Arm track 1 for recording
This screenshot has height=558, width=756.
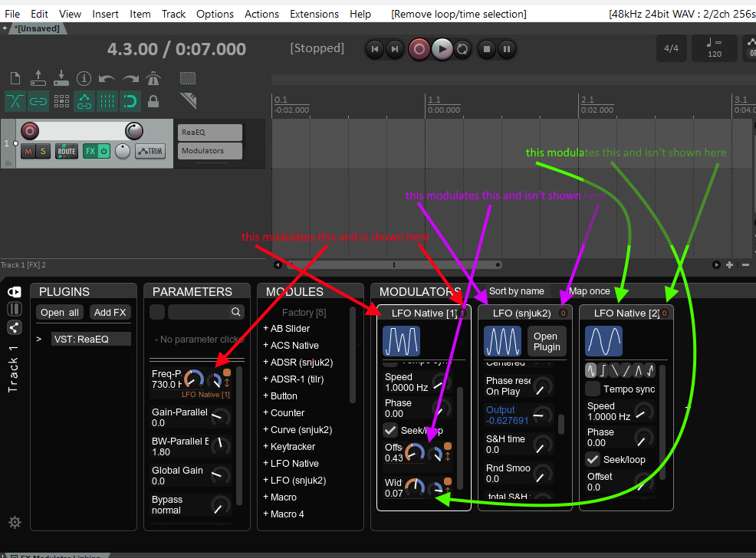point(29,131)
